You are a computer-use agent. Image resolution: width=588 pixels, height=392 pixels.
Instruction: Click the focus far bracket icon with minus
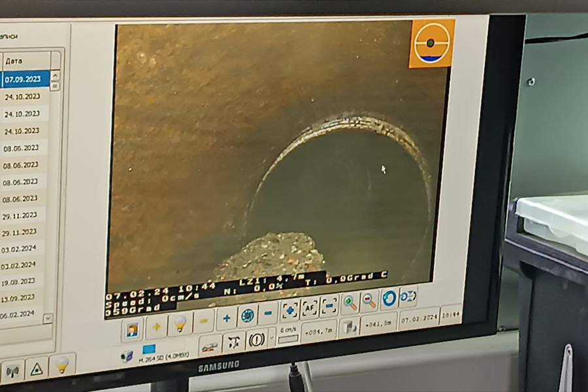[x=330, y=305]
